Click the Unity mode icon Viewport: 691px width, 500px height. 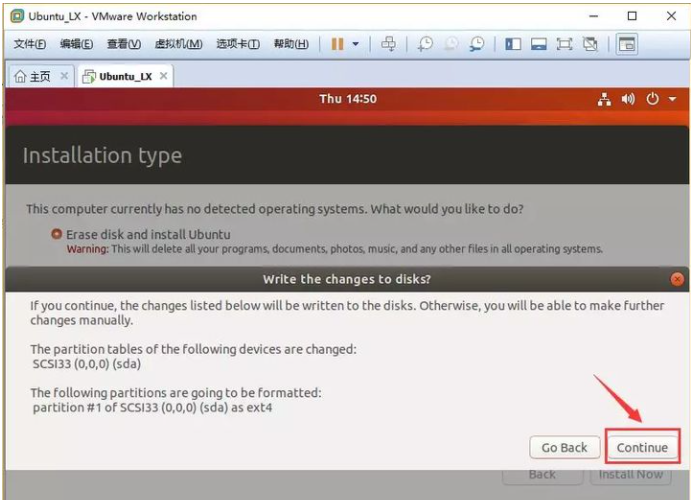tap(590, 44)
